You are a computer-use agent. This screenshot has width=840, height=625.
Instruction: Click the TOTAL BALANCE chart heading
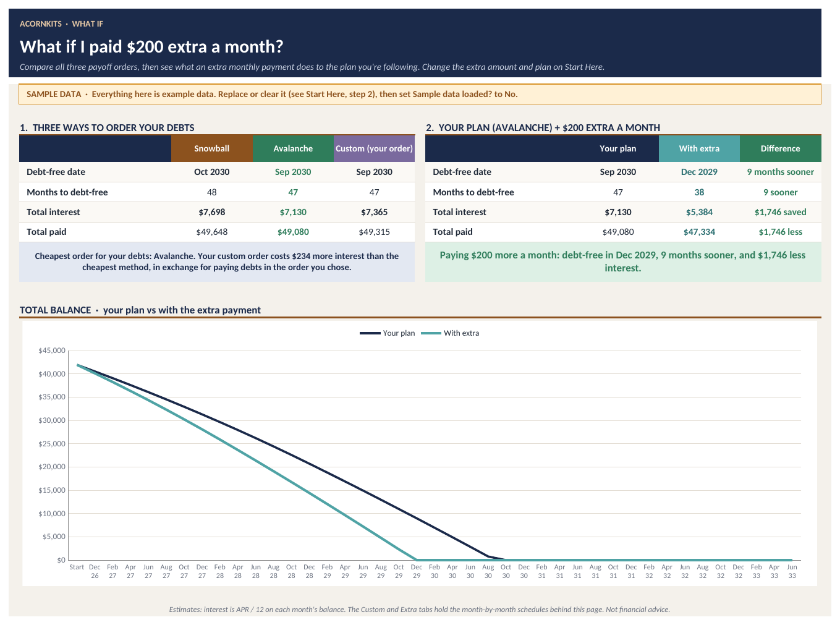(x=140, y=310)
